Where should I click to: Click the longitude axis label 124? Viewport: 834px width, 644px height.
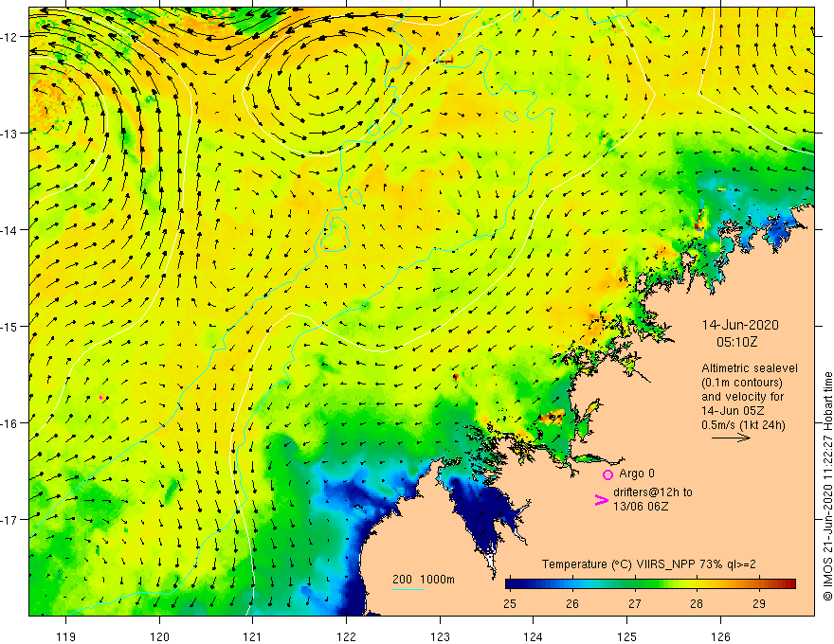[534, 636]
